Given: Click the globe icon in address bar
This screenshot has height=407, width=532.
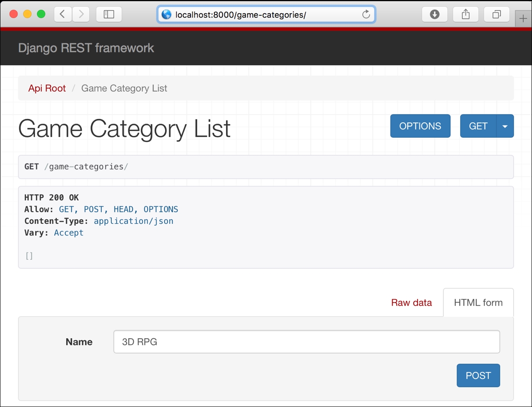Looking at the screenshot, I should [167, 14].
